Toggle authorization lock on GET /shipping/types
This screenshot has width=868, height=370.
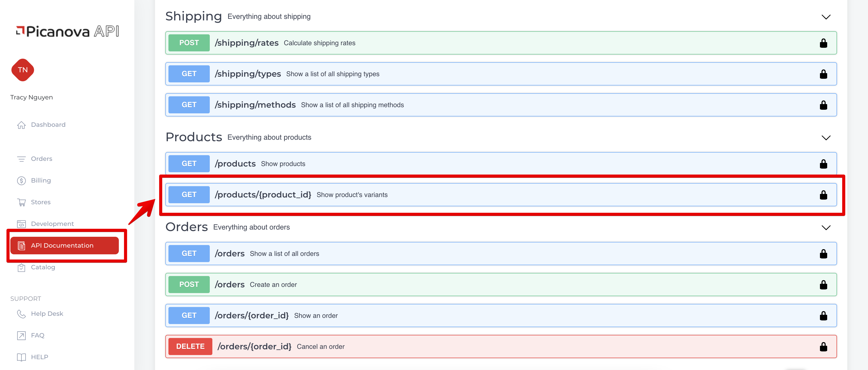coord(823,74)
